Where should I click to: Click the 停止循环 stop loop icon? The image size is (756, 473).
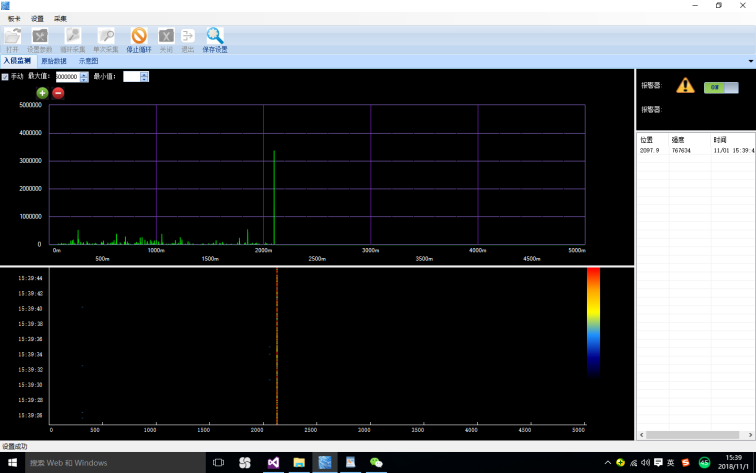point(139,36)
